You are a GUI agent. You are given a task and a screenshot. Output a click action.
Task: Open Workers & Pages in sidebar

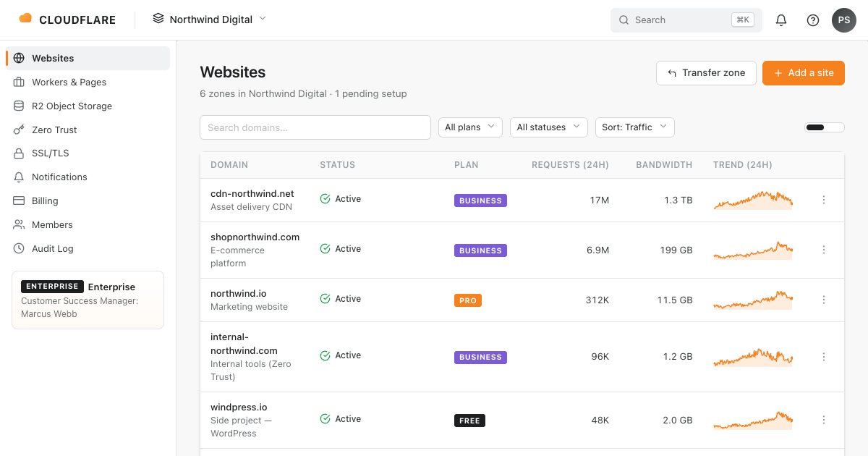[x=88, y=82]
